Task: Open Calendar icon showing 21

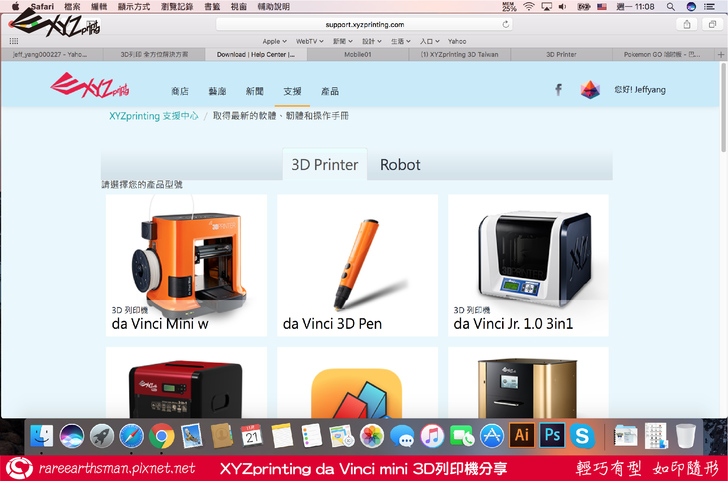Action: click(x=252, y=436)
